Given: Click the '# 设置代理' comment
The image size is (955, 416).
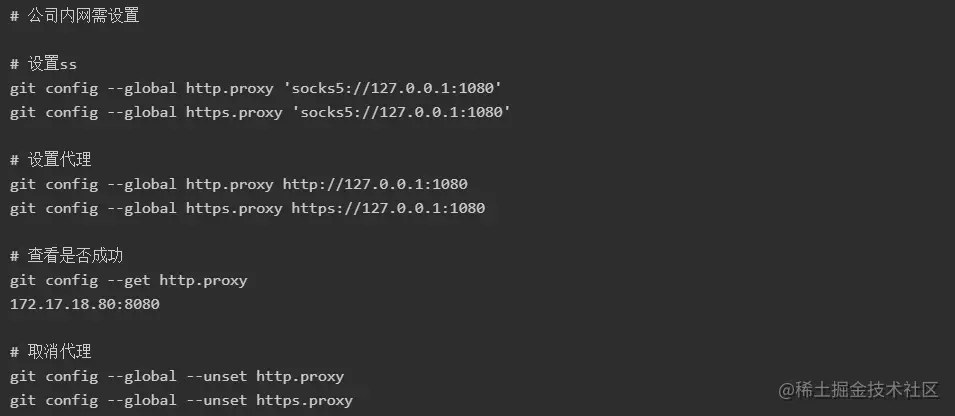Looking at the screenshot, I should point(52,160).
